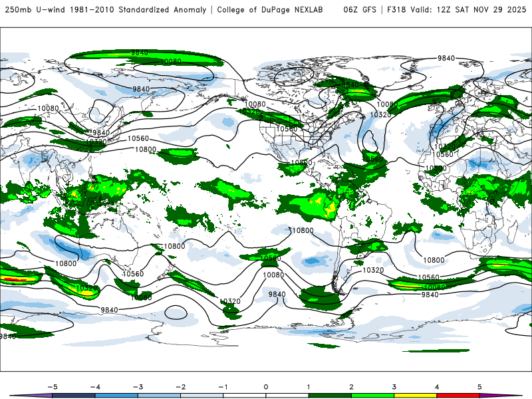Click the '9840' label on Antarctica's left edge

coord(8,336)
